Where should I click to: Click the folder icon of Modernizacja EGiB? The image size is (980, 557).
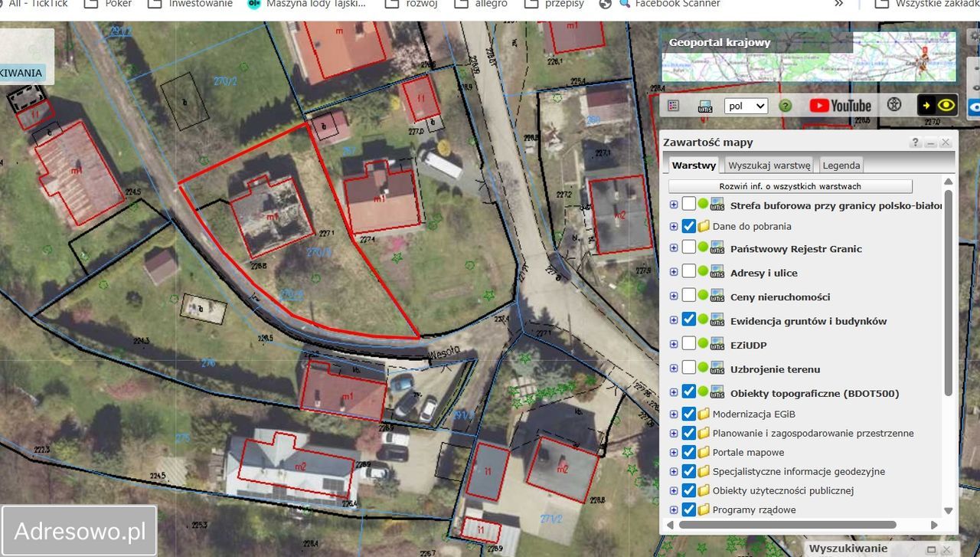tap(704, 414)
